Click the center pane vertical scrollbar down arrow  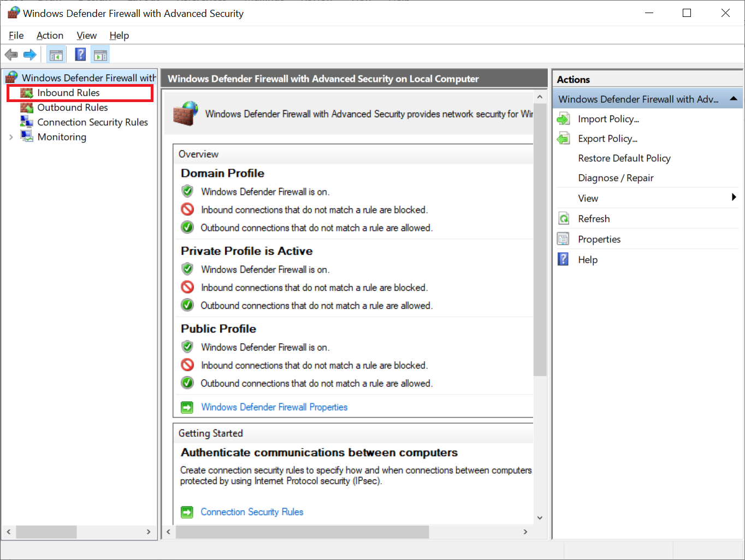pos(540,517)
